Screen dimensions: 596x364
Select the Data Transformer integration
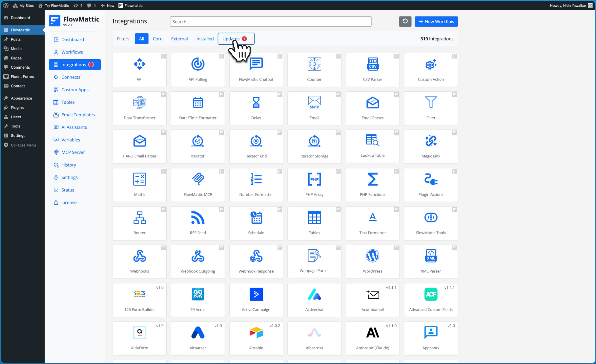click(x=139, y=108)
